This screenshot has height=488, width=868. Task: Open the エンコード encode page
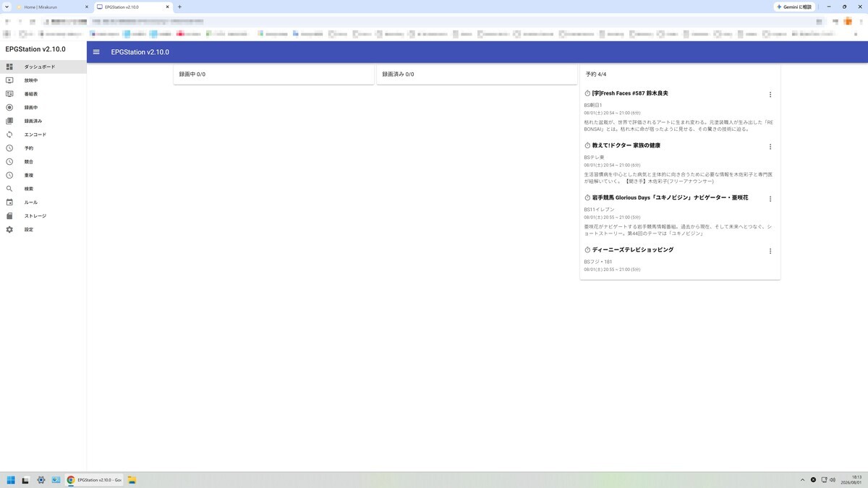coord(43,134)
